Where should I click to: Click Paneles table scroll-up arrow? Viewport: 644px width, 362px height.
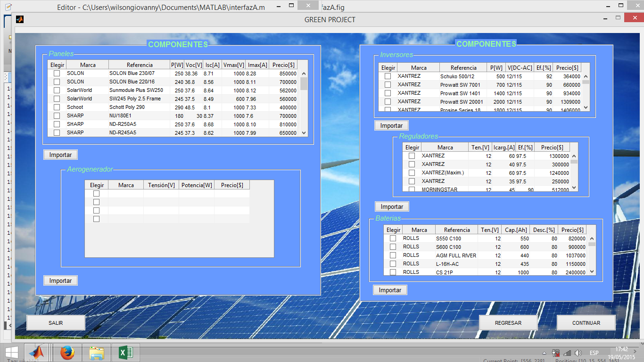[x=304, y=74]
